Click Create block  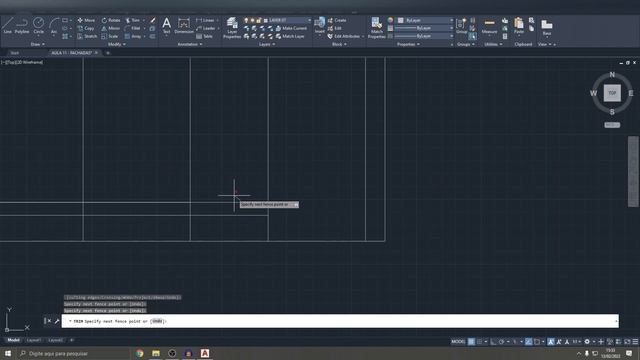click(337, 20)
